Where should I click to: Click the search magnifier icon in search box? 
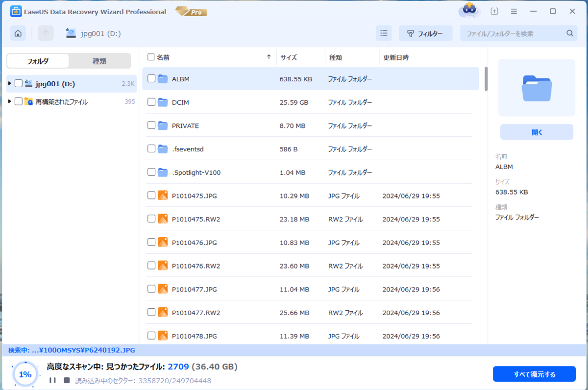point(569,33)
